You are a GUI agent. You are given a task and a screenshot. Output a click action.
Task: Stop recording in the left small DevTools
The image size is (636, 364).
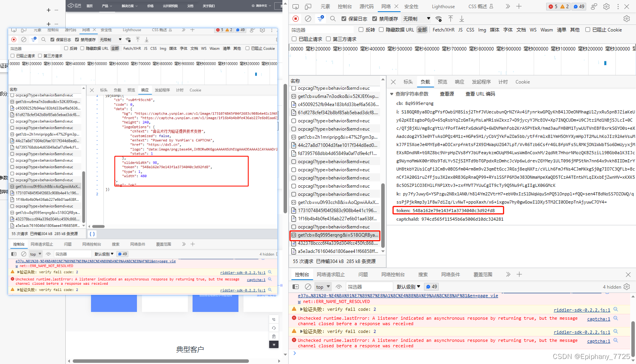point(14,40)
